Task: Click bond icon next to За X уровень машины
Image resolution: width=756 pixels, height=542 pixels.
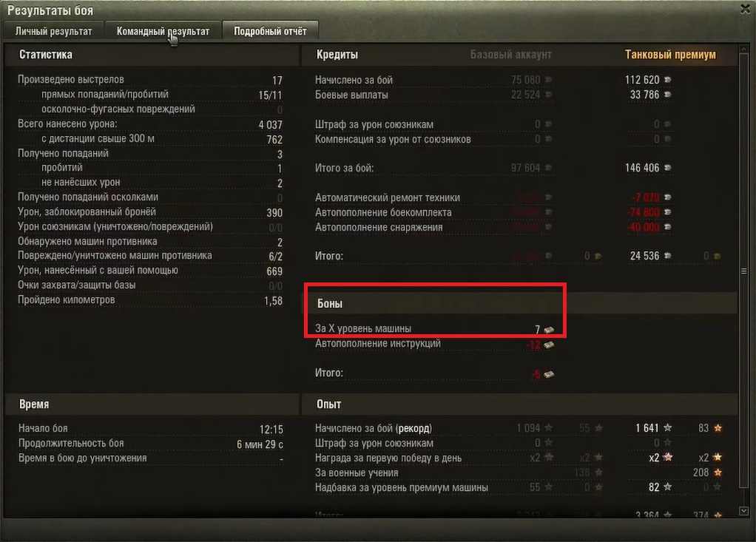Action: pyautogui.click(x=549, y=330)
